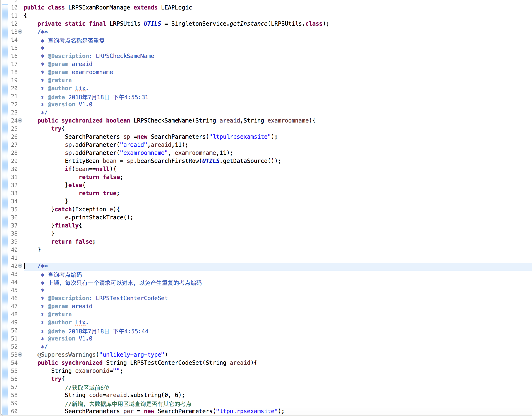
Task: Click the 上锁 comment on line 44
Action: (125, 283)
